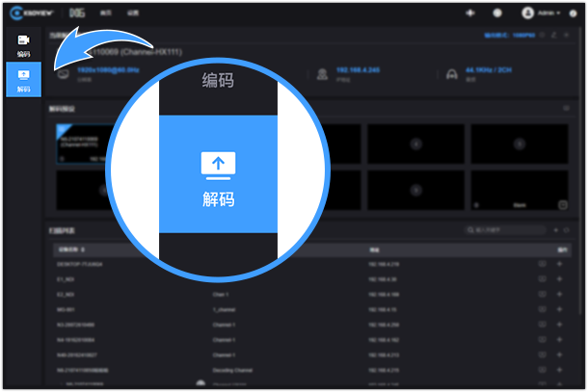Viewport: 588px width, 392px height.
Task: Add the E1_NDI source with plus
Action: (x=559, y=278)
